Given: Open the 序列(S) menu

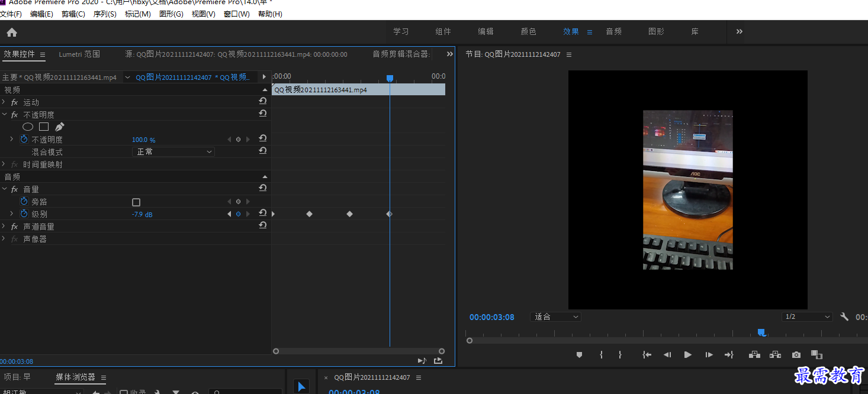Looking at the screenshot, I should (x=105, y=14).
